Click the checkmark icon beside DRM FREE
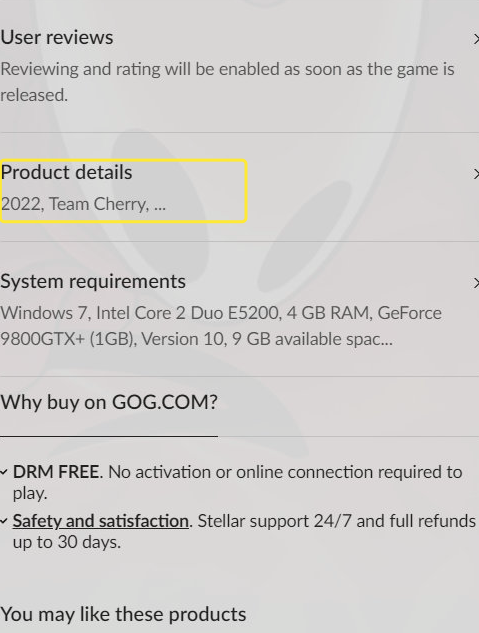 pos(4,472)
